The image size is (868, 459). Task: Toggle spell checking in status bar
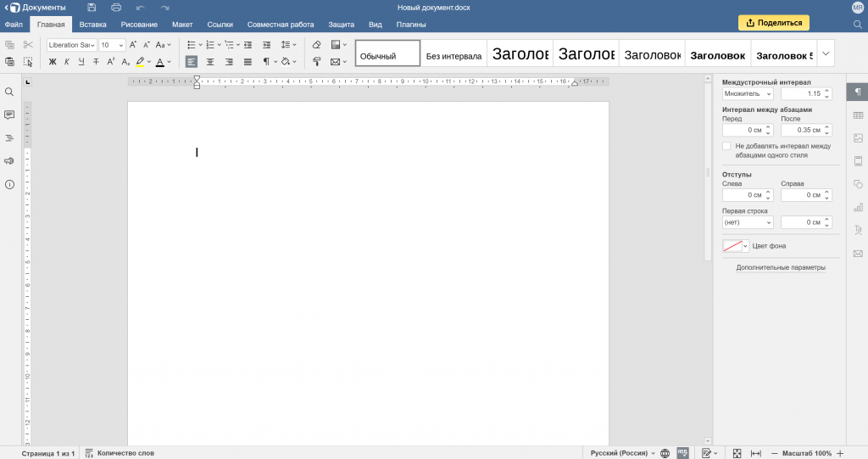tap(682, 453)
